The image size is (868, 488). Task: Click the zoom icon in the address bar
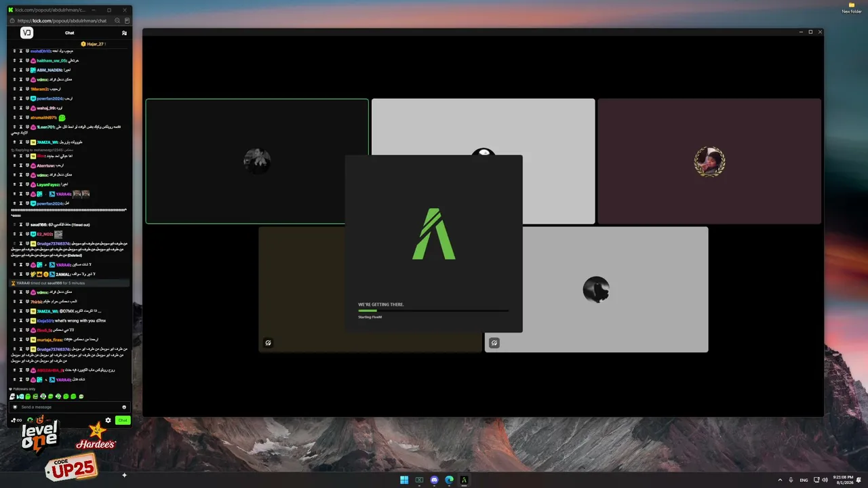pyautogui.click(x=117, y=21)
